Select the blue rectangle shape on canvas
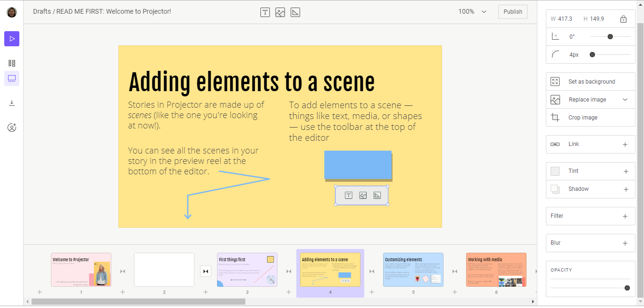Image resolution: width=644 pixels, height=308 pixels. point(358,165)
